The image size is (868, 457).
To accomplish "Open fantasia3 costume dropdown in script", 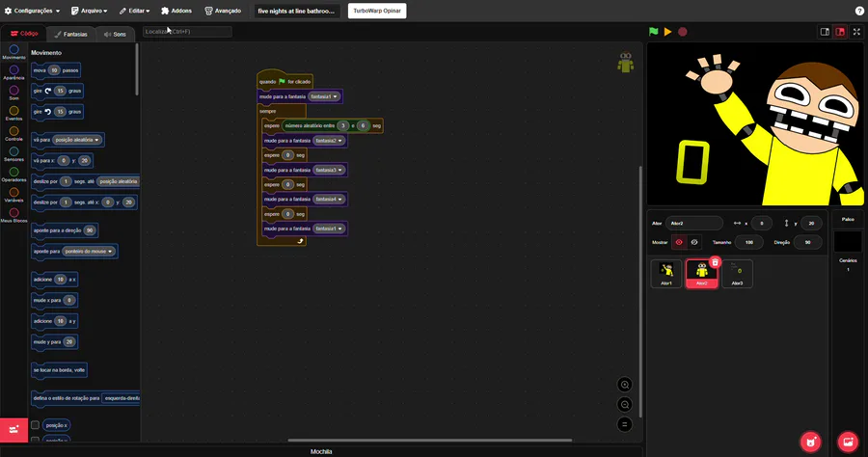I will (329, 170).
